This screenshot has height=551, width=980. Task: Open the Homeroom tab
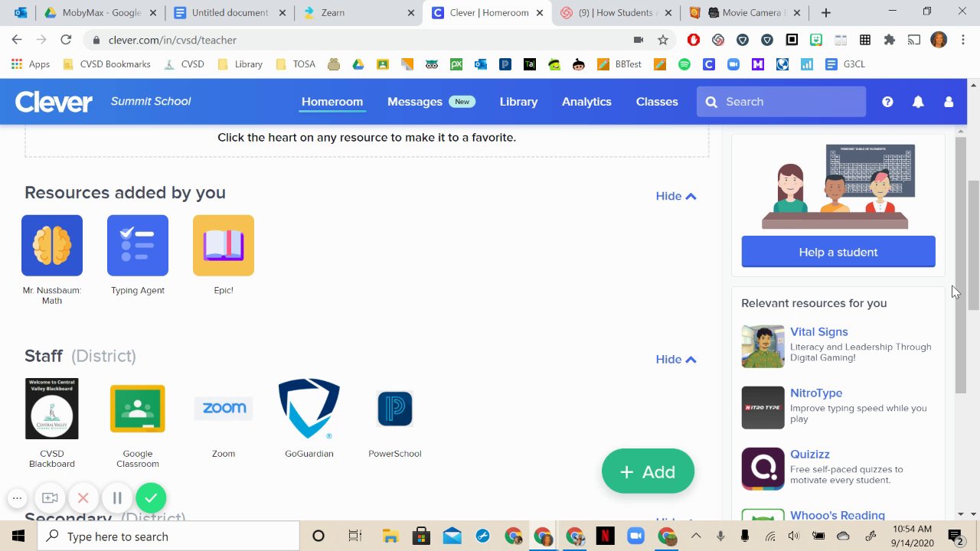tap(332, 102)
